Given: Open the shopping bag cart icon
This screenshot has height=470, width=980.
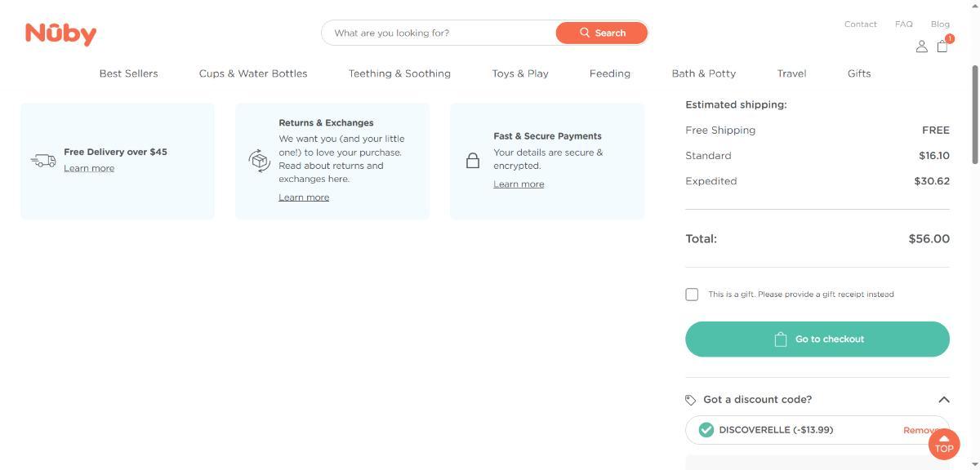Looking at the screenshot, I should pos(942,47).
